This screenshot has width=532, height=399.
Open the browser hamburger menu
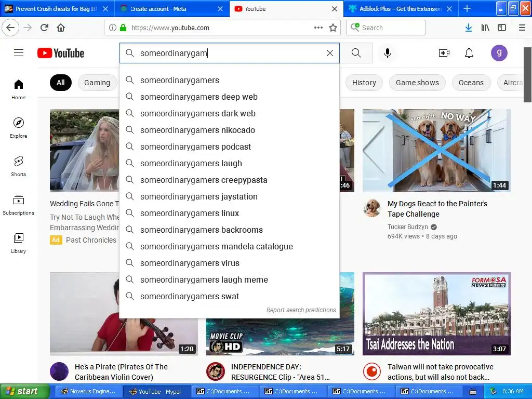pos(522,28)
